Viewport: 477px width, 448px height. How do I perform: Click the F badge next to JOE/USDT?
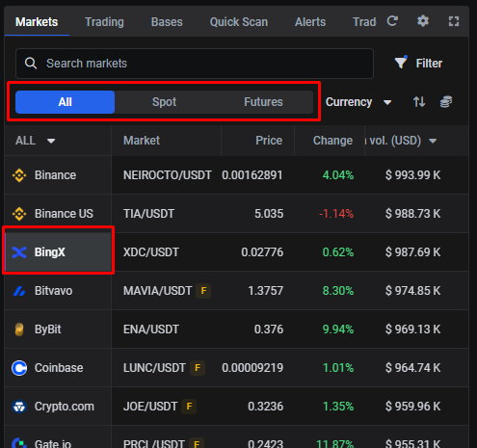pyautogui.click(x=189, y=407)
